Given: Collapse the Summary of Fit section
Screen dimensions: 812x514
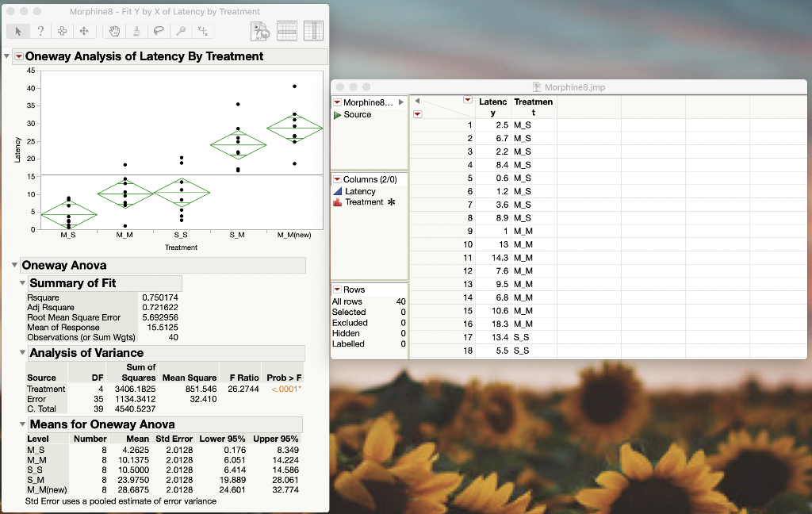Looking at the screenshot, I should (21, 282).
